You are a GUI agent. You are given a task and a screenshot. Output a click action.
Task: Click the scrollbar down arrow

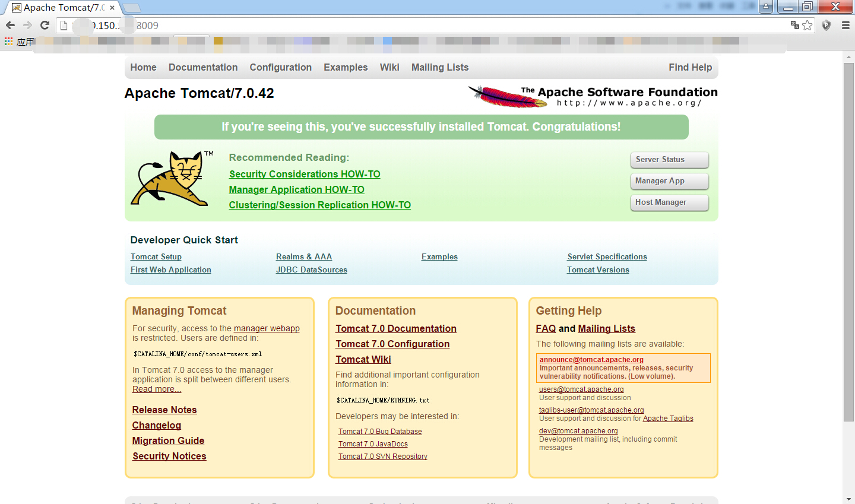[848, 499]
